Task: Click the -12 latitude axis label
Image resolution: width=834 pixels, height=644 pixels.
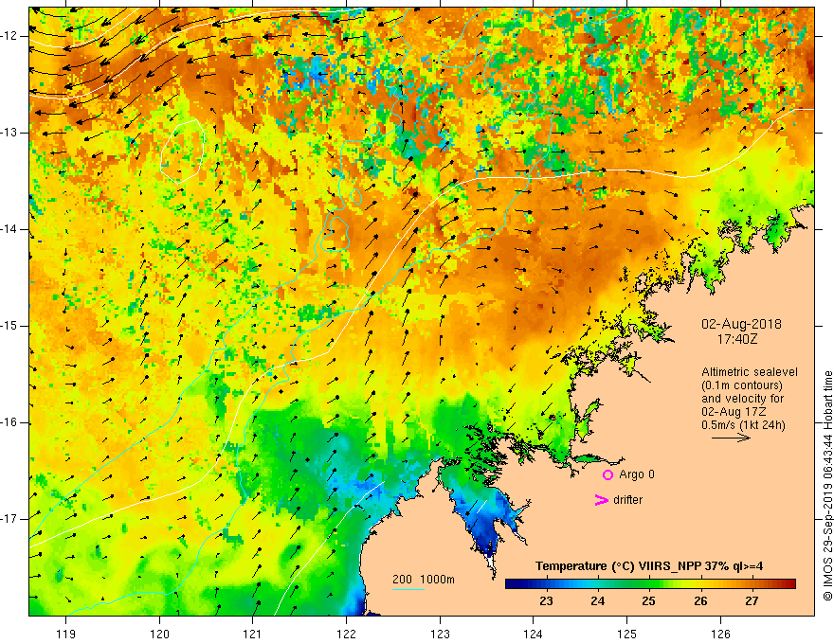Action: (x=9, y=36)
